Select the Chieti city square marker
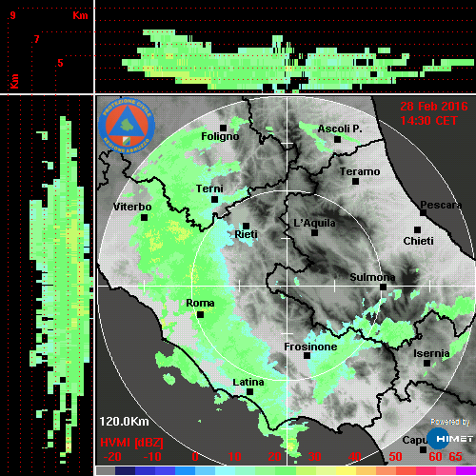476x476 pixels. pos(417,229)
